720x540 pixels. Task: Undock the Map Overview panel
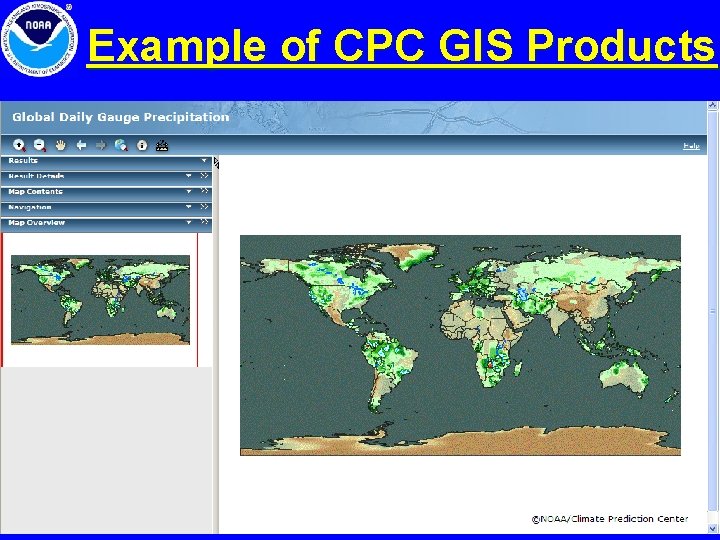[204, 222]
